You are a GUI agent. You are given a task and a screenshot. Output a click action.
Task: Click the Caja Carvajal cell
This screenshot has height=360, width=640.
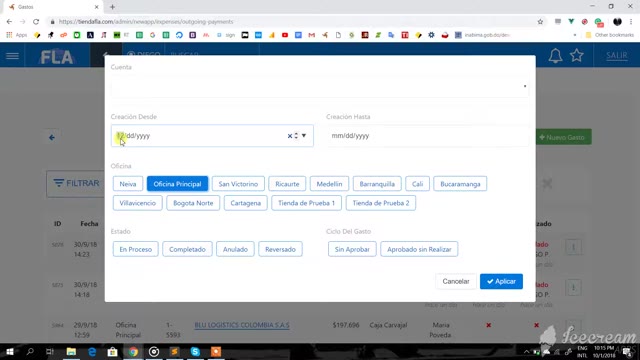pyautogui.click(x=388, y=325)
